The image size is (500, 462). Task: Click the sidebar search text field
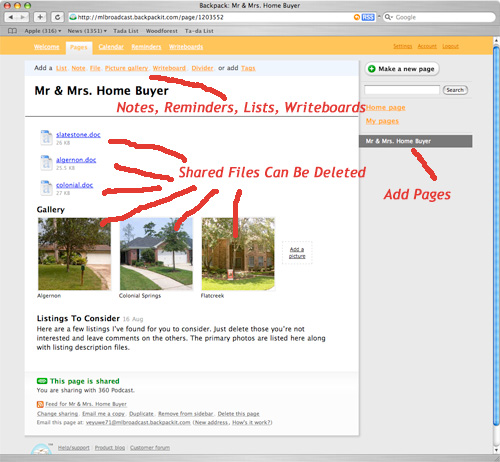402,90
